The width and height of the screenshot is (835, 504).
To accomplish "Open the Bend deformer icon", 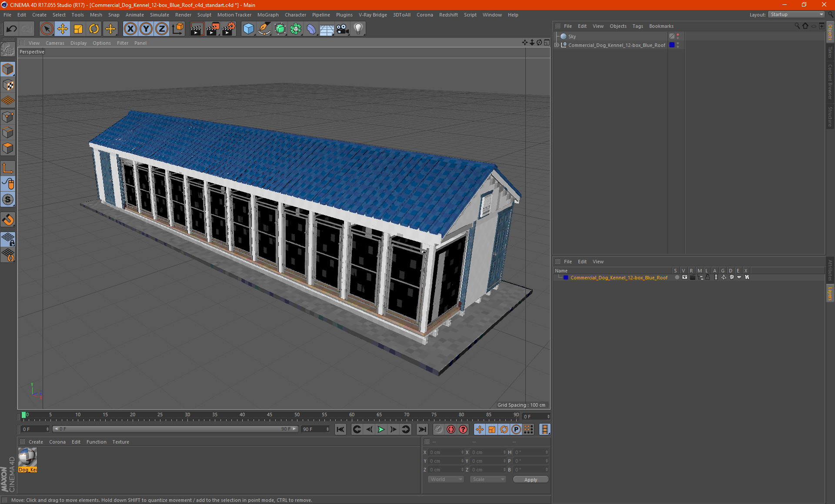I will (x=311, y=29).
